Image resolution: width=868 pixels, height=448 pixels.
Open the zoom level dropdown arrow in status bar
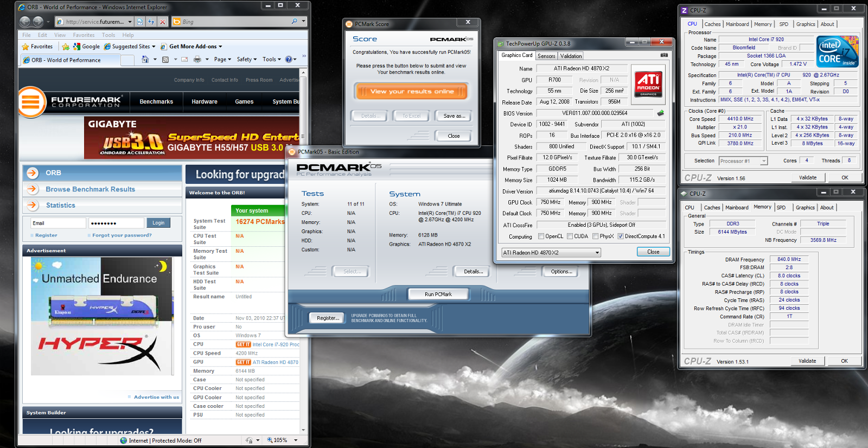(x=296, y=440)
